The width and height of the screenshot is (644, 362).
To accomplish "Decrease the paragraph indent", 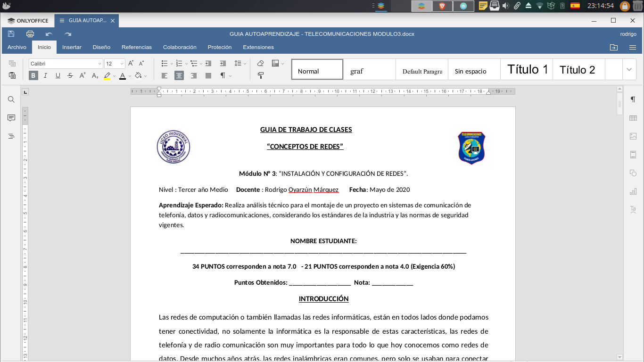I will (x=208, y=63).
